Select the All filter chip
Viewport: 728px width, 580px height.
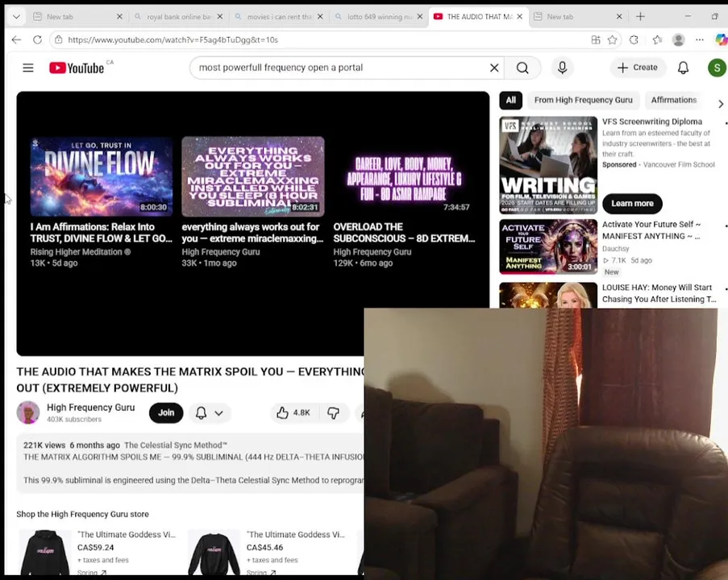(510, 100)
